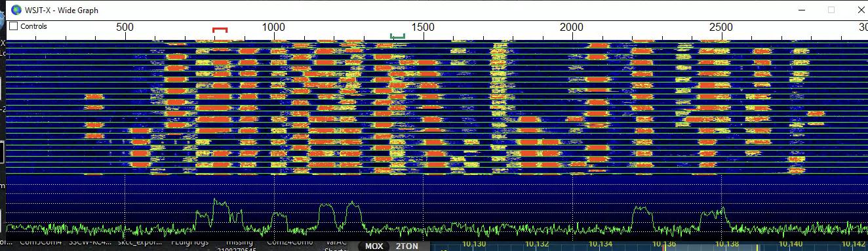Click the 10,138 frequency label below graph
Image resolution: width=868 pixels, height=251 pixels.
[728, 244]
